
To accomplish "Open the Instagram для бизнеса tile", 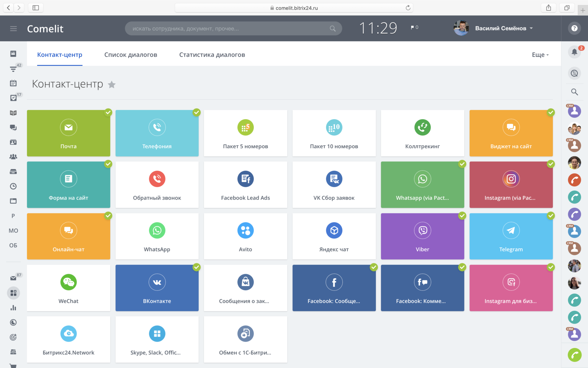I will [x=511, y=288].
